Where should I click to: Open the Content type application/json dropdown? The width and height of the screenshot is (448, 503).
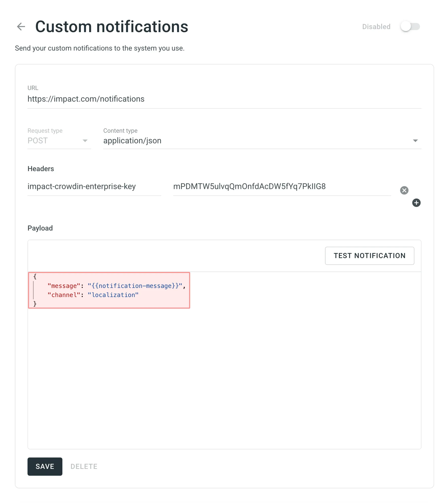pyautogui.click(x=258, y=141)
